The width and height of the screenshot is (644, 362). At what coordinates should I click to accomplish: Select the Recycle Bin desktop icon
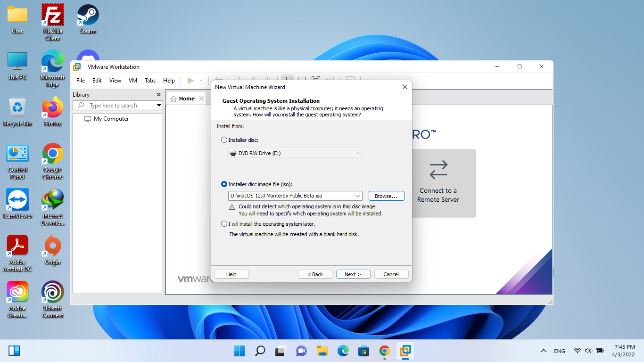[17, 112]
